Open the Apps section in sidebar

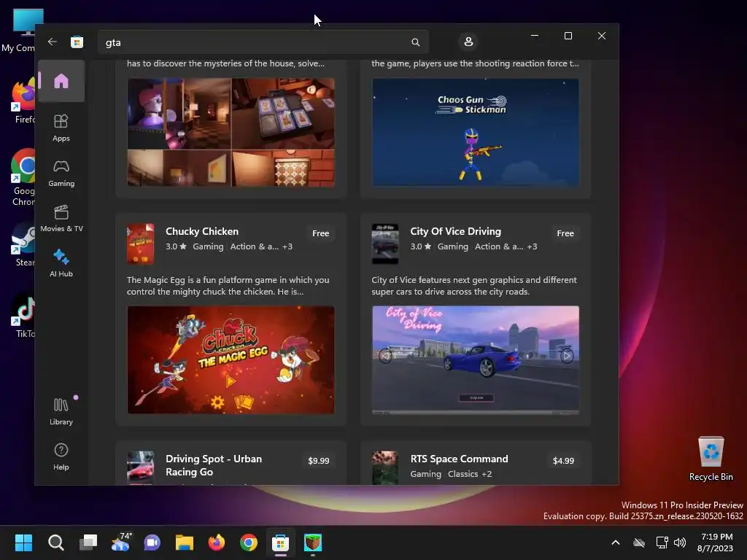pos(61,128)
